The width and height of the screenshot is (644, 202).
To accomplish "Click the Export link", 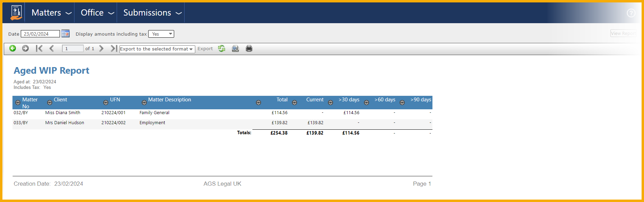I will [205, 49].
